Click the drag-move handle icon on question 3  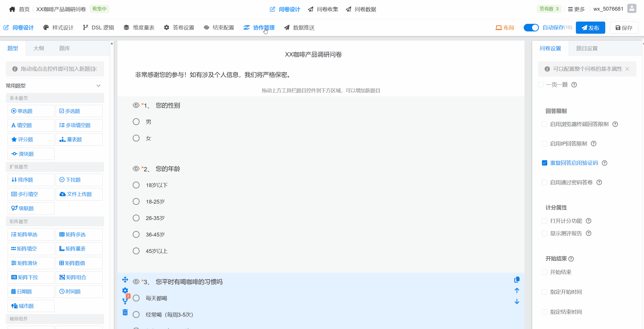125,280
